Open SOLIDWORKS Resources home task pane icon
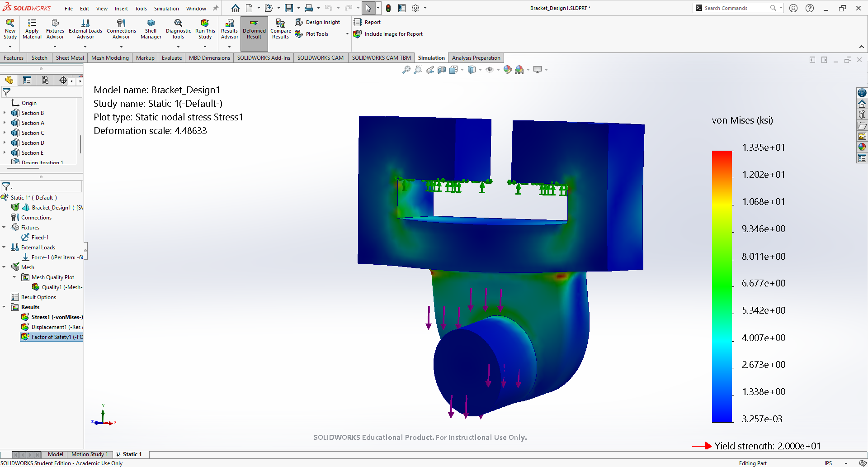 [x=862, y=104]
